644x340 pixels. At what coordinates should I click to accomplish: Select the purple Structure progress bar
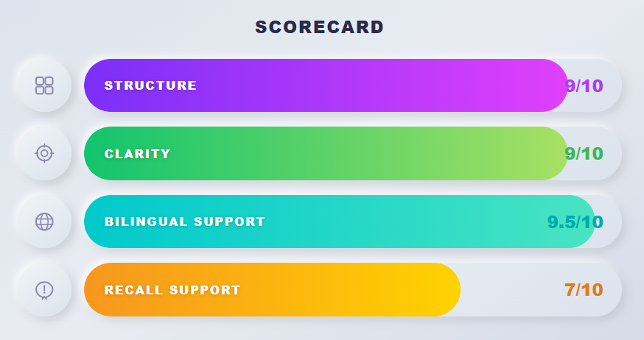point(326,85)
